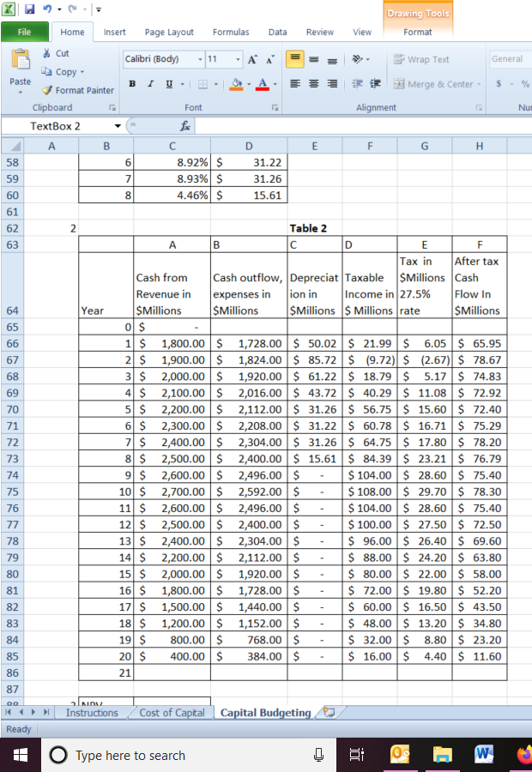Open the Cost of Capital sheet tab
The height and width of the screenshot is (772, 532).
pyautogui.click(x=172, y=713)
